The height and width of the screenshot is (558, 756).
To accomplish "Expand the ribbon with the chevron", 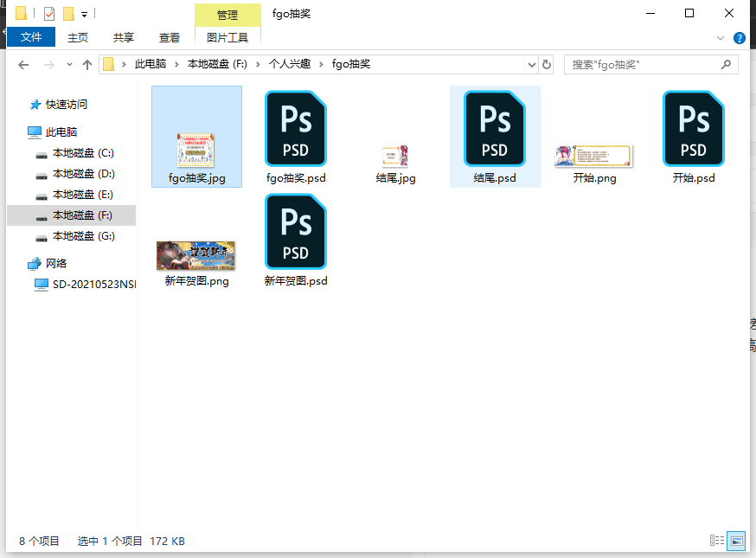I will [721, 38].
